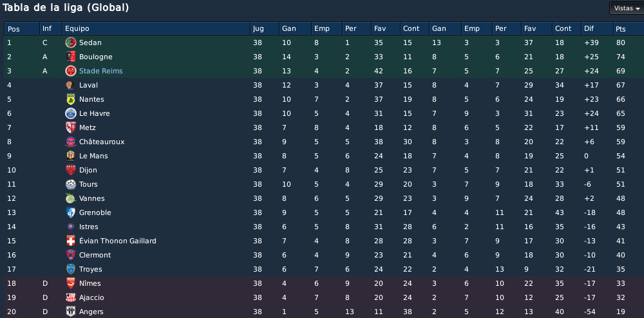Select the Angers club crest icon
The image size is (644, 318).
[71, 312]
